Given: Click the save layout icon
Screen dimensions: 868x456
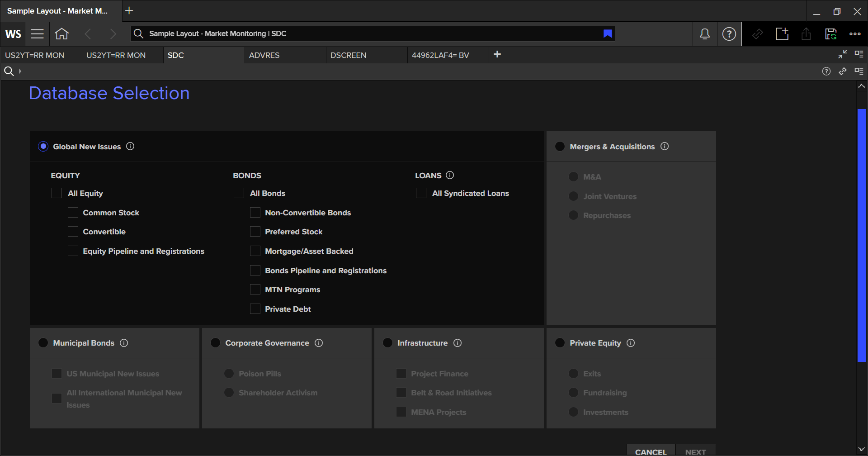Looking at the screenshot, I should [x=830, y=34].
